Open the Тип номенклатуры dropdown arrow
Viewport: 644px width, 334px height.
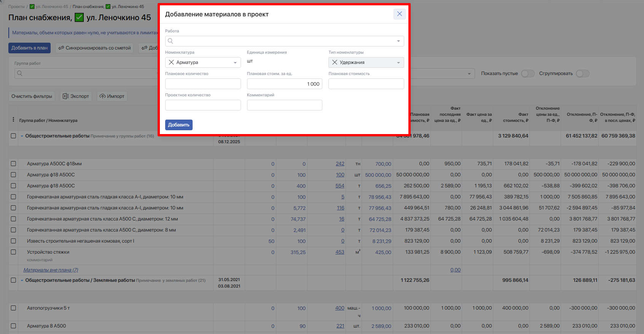398,62
